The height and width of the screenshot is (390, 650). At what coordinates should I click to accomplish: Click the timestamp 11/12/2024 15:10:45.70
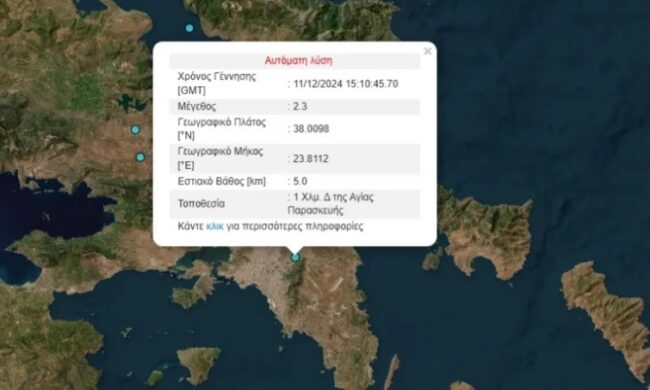tap(346, 84)
